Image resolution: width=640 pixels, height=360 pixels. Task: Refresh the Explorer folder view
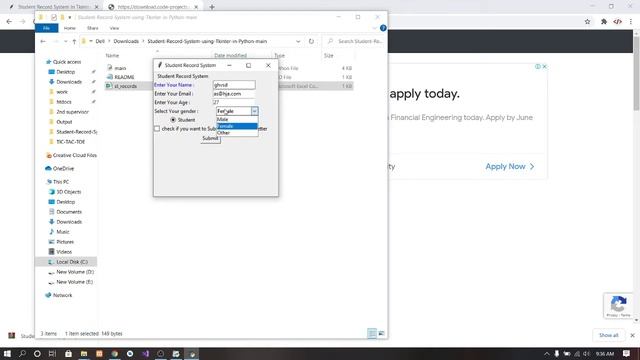[311, 41]
